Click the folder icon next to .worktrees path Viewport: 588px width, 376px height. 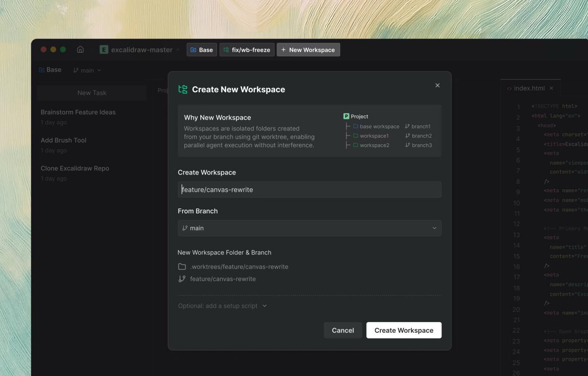181,266
